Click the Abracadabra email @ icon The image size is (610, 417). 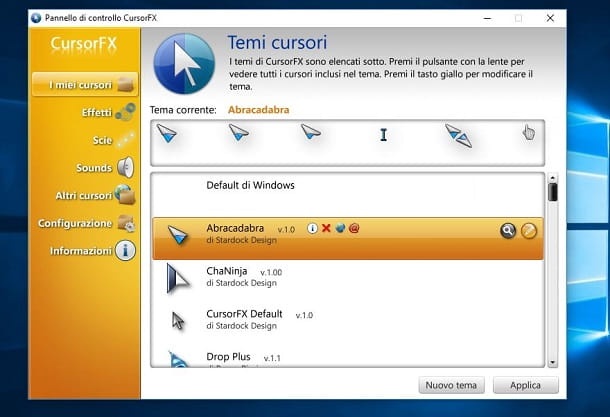(354, 229)
